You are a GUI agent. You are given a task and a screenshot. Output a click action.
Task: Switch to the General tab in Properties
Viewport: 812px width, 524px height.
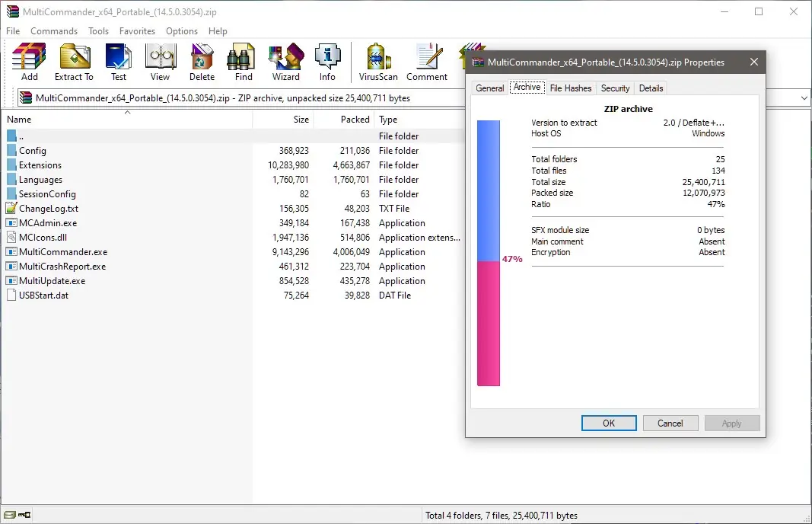[x=490, y=88]
